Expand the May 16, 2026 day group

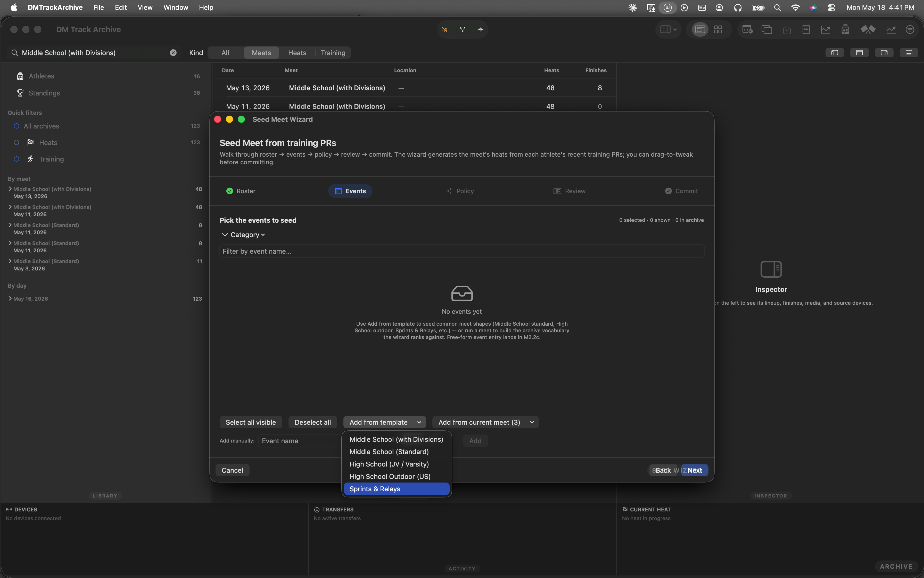10,299
